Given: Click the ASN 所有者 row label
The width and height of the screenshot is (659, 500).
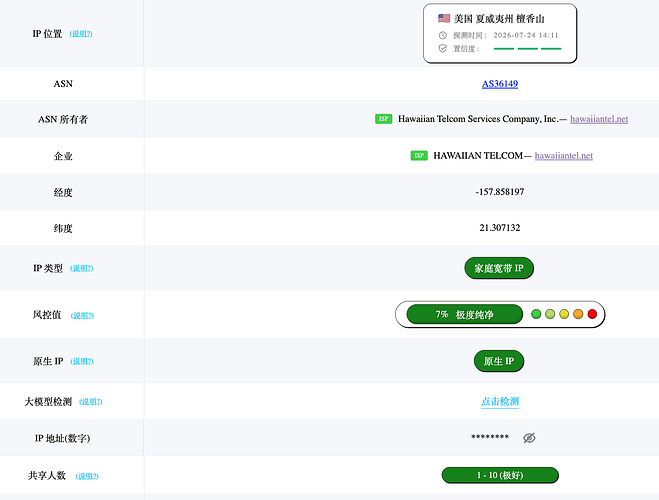Looking at the screenshot, I should [63, 119].
